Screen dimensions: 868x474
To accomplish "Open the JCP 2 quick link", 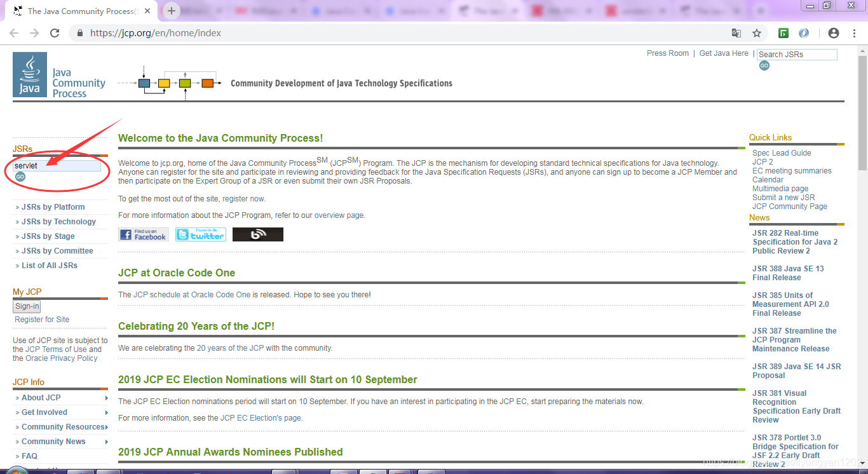I will click(763, 162).
